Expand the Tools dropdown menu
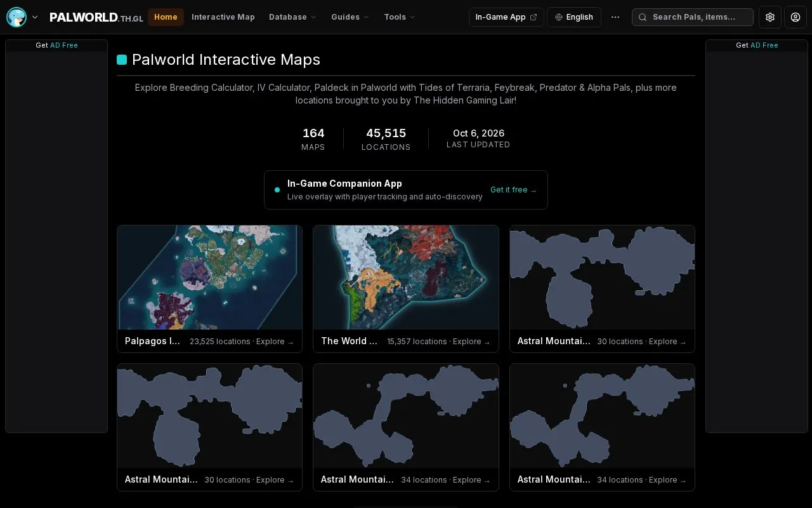Viewport: 812px width, 508px height. click(x=400, y=17)
